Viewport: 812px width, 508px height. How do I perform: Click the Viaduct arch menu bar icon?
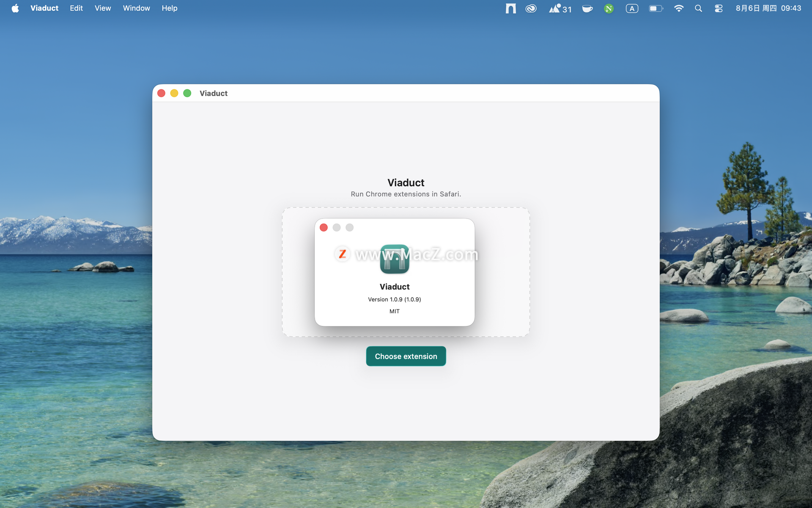tap(510, 8)
